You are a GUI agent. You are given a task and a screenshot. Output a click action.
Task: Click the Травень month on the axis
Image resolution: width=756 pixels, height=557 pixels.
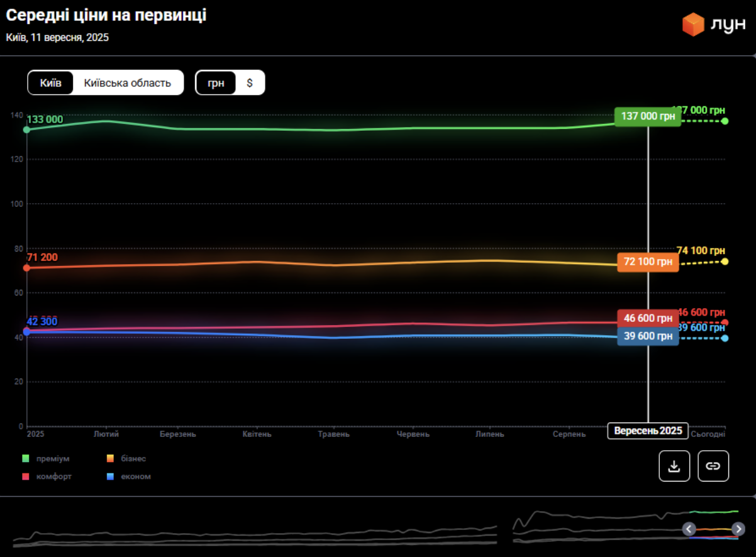pyautogui.click(x=333, y=434)
